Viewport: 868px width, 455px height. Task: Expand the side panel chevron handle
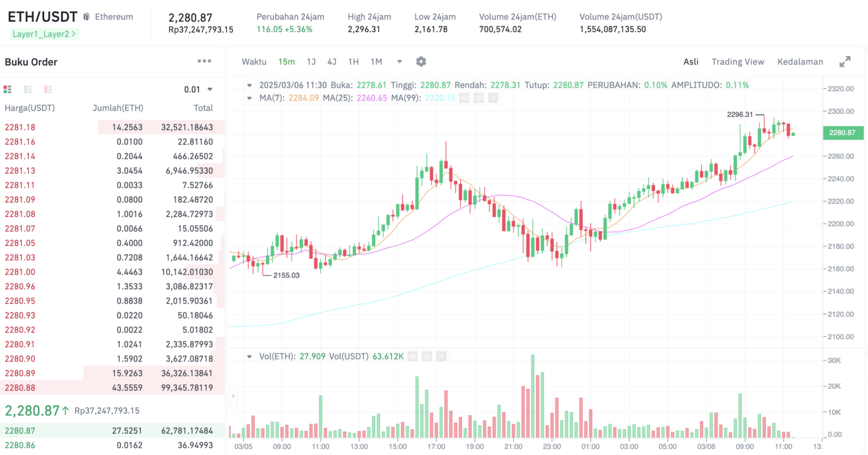tap(233, 396)
